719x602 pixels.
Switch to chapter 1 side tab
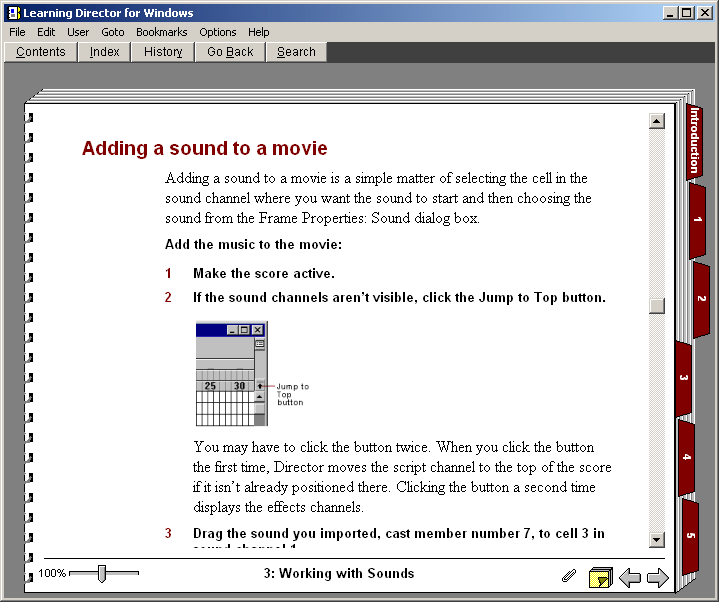coord(697,220)
